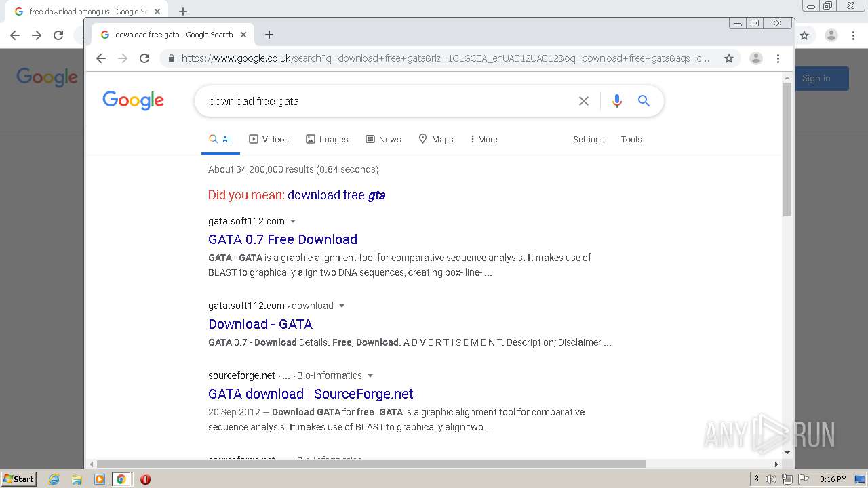Expand arrow beside gata.soft112.com › download

[x=342, y=306]
